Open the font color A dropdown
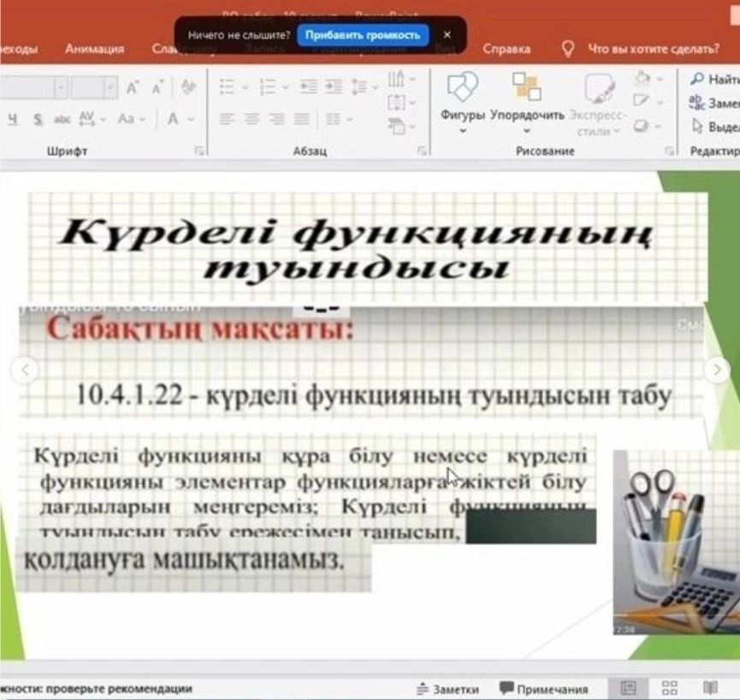Image resolution: width=740 pixels, height=700 pixels. (178, 119)
